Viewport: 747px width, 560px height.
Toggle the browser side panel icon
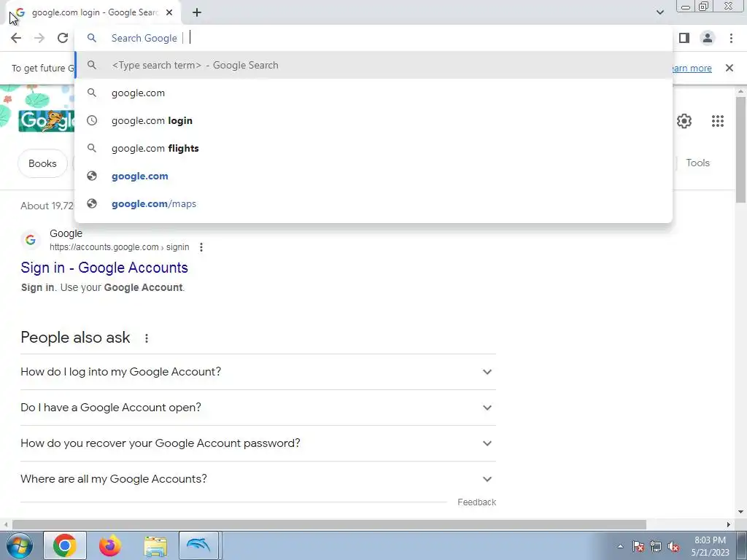(x=684, y=38)
